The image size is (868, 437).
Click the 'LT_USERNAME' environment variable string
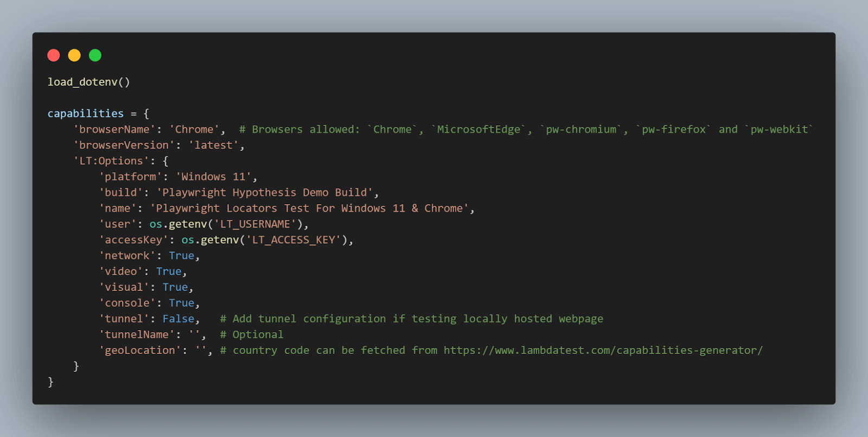(255, 224)
